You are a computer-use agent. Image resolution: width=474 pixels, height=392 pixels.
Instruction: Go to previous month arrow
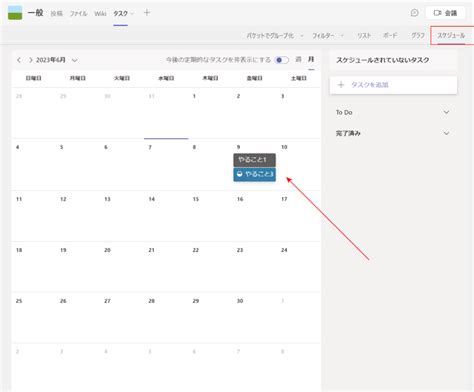[19, 60]
